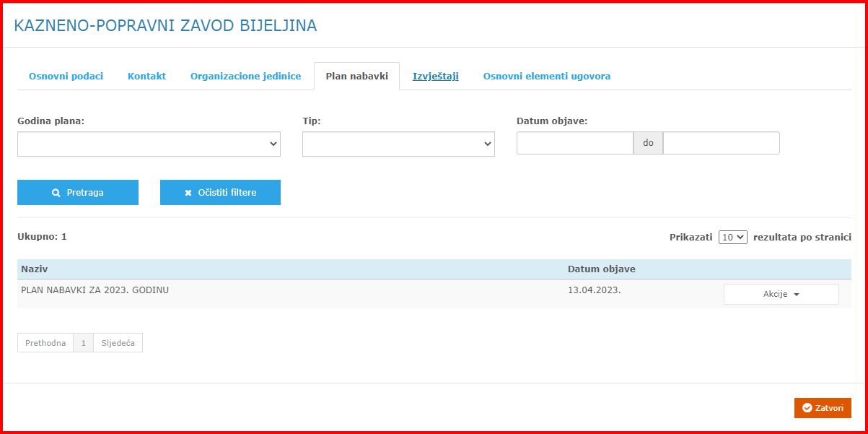Switch to the Kontakt tab
Screen dimensions: 868x434
[146, 76]
